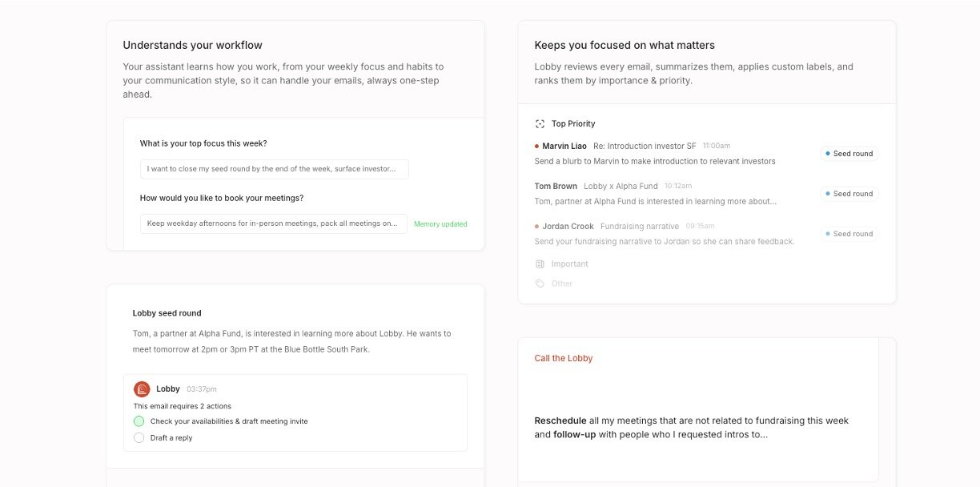Image resolution: width=980 pixels, height=487 pixels.
Task: Click the top focus this week input
Action: pyautogui.click(x=274, y=169)
